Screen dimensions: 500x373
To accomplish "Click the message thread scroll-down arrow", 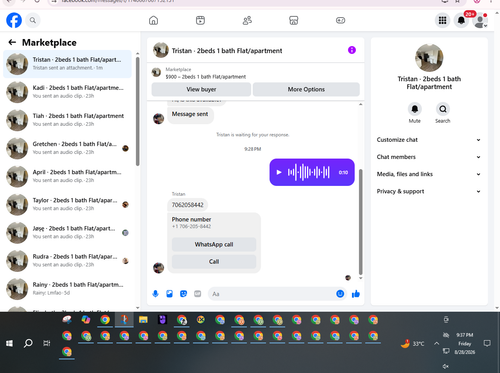I will coord(360,278).
